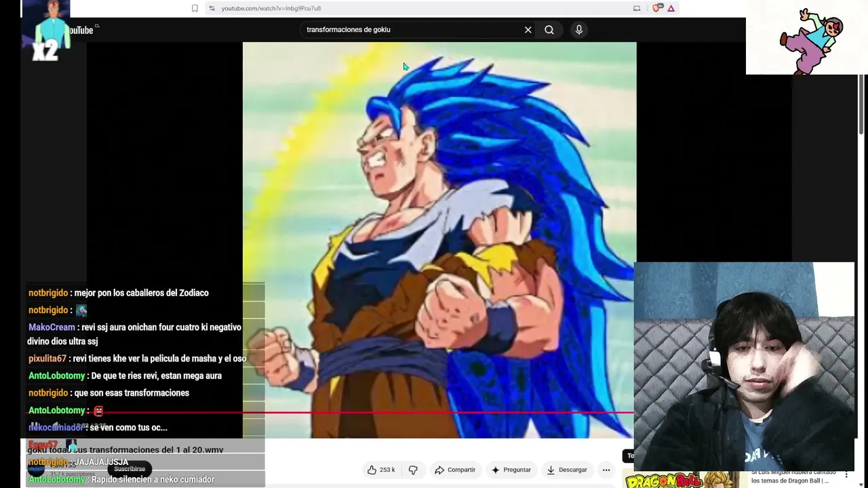Open options for the Luis Miguel Dragon Ball video
The width and height of the screenshot is (868, 488).
[x=846, y=476]
